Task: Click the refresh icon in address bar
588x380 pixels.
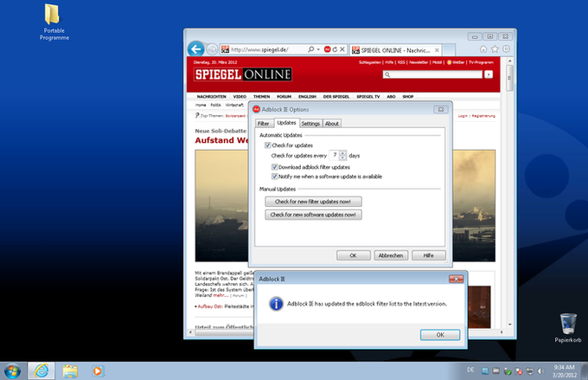Action: tap(335, 49)
